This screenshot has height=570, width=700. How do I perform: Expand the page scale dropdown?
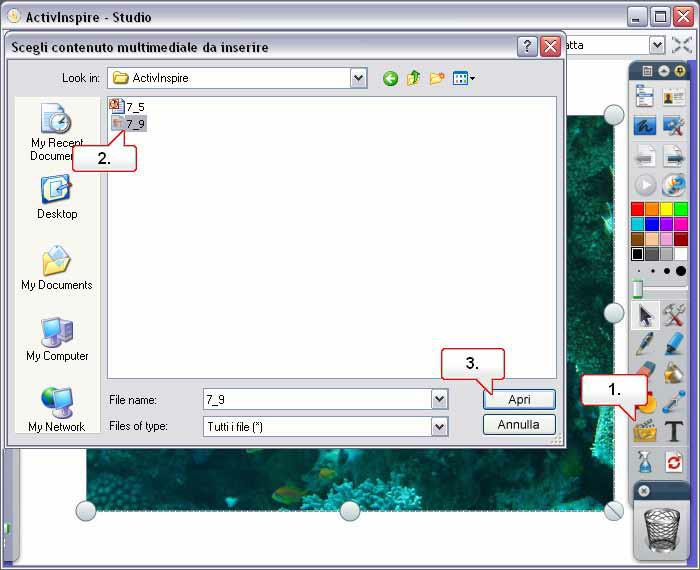657,45
